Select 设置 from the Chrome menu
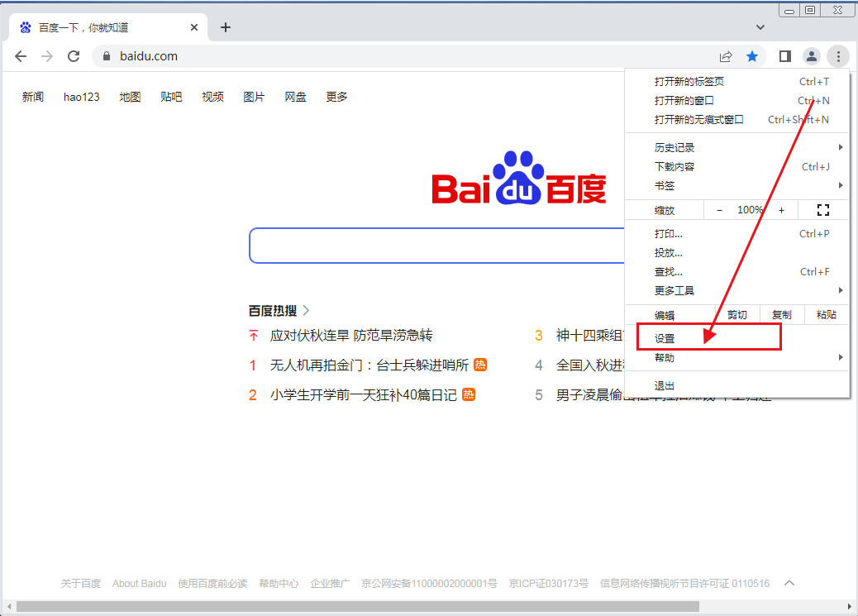 point(665,337)
